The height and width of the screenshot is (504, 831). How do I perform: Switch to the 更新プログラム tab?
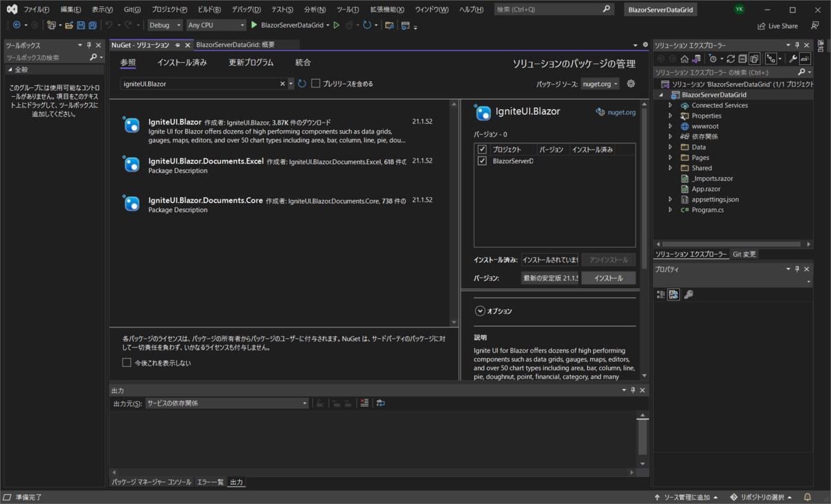coord(251,62)
